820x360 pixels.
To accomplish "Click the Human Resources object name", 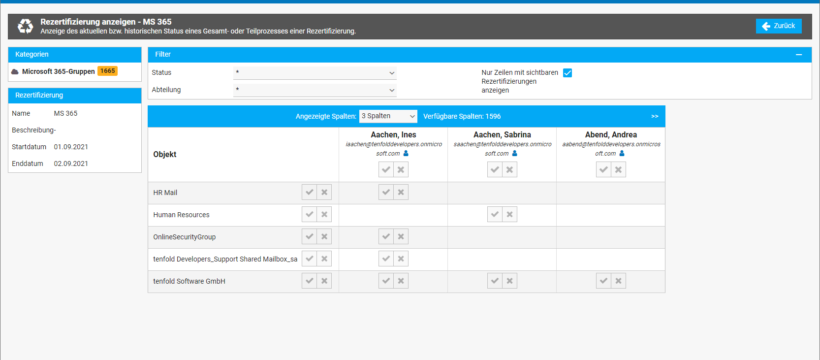I will click(x=181, y=215).
